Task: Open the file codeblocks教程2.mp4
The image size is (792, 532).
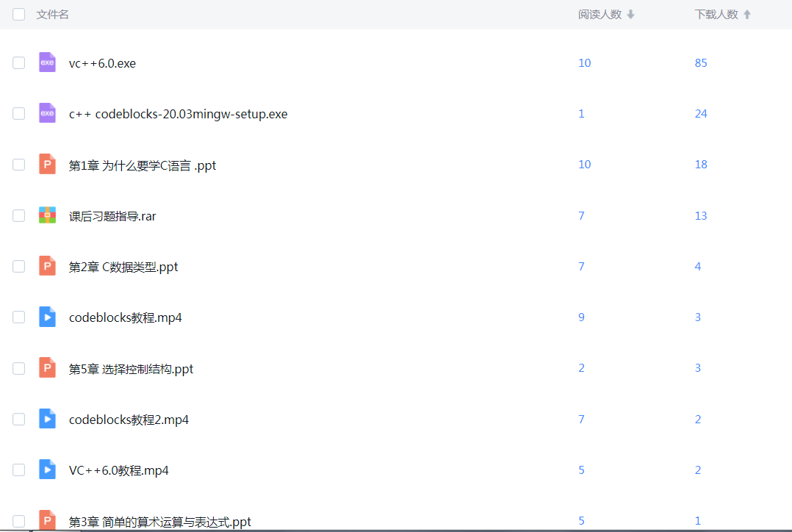Action: (x=129, y=420)
